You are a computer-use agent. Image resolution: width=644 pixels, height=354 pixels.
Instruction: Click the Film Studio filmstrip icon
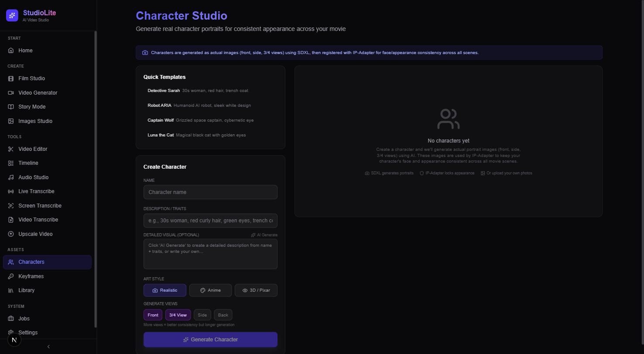[11, 78]
